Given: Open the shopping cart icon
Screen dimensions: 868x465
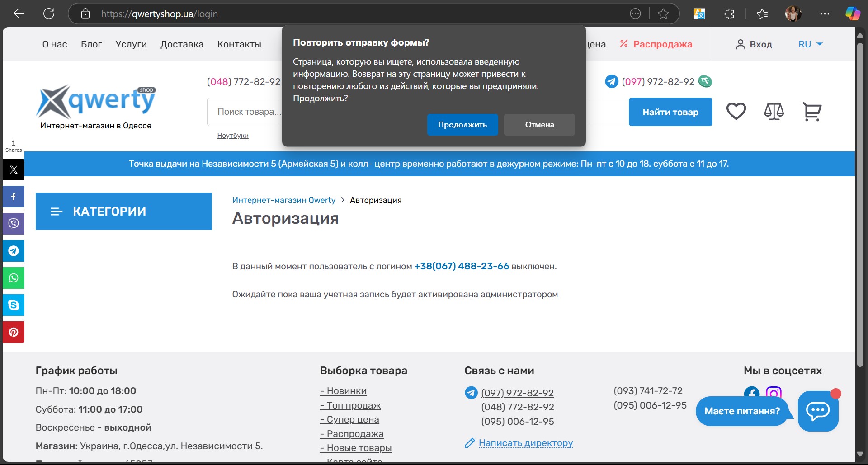Looking at the screenshot, I should [811, 112].
